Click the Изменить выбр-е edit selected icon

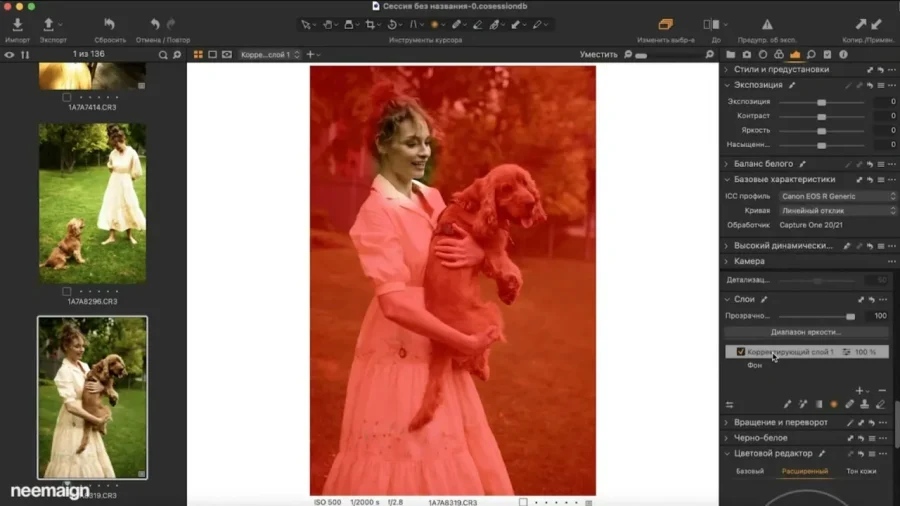[x=665, y=24]
